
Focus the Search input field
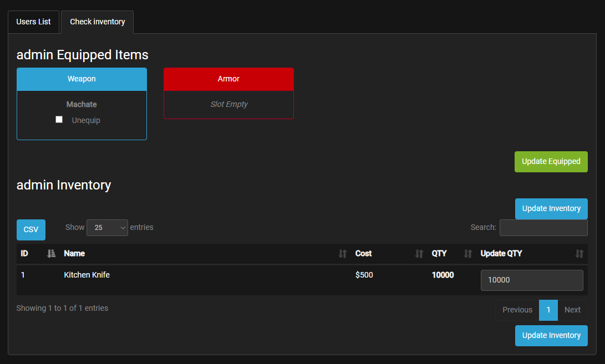(x=543, y=228)
